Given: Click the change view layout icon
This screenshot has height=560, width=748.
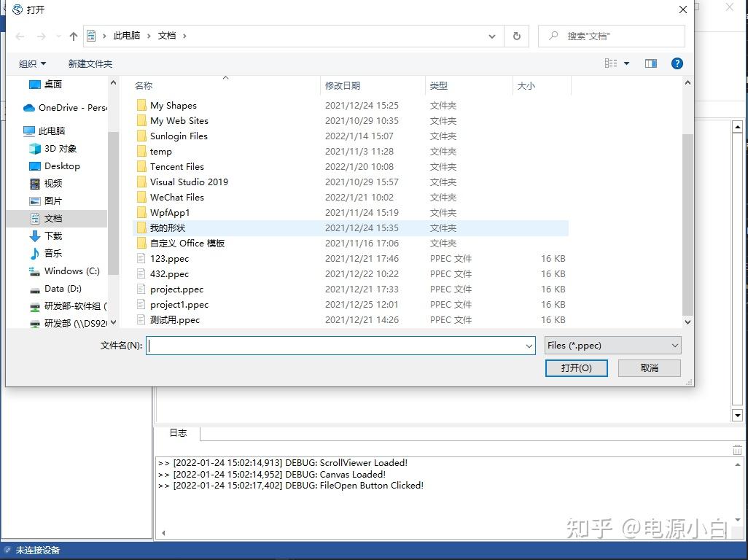Looking at the screenshot, I should 611,63.
